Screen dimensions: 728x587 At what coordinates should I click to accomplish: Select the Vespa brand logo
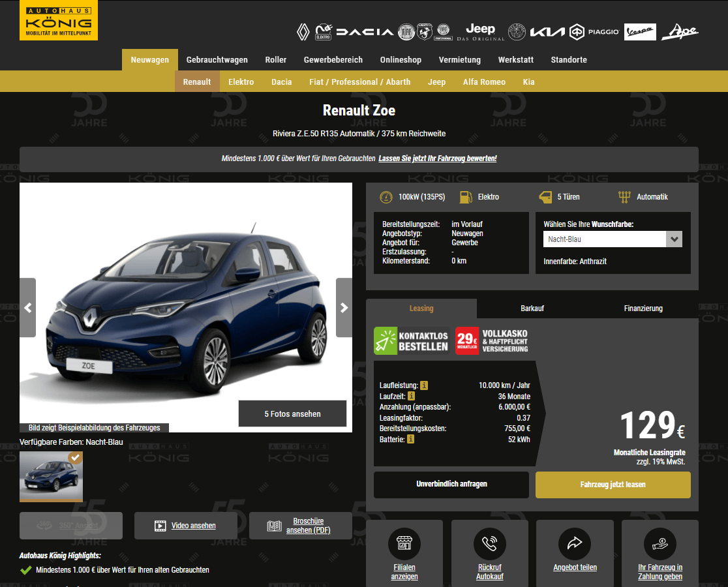click(x=640, y=32)
